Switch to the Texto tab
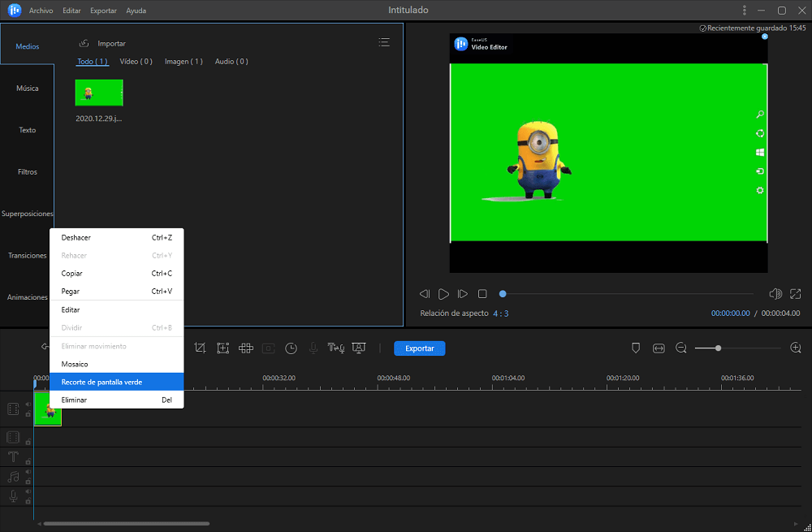Viewport: 812px width, 532px height. point(27,130)
